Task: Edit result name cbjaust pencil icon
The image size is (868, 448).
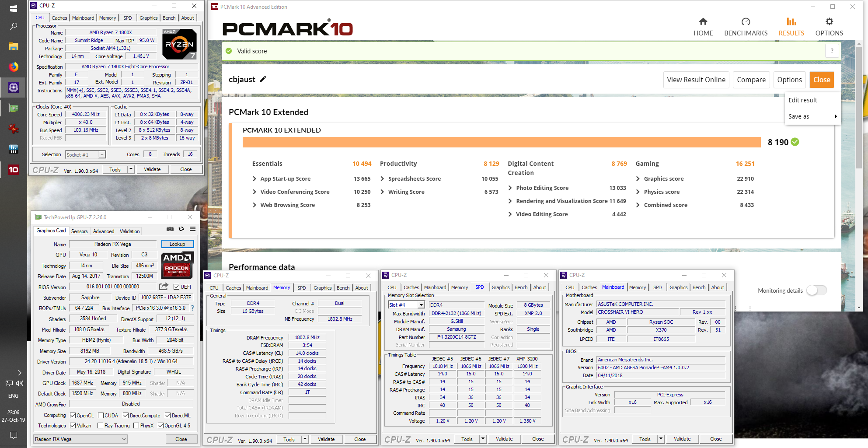Action: coord(263,79)
